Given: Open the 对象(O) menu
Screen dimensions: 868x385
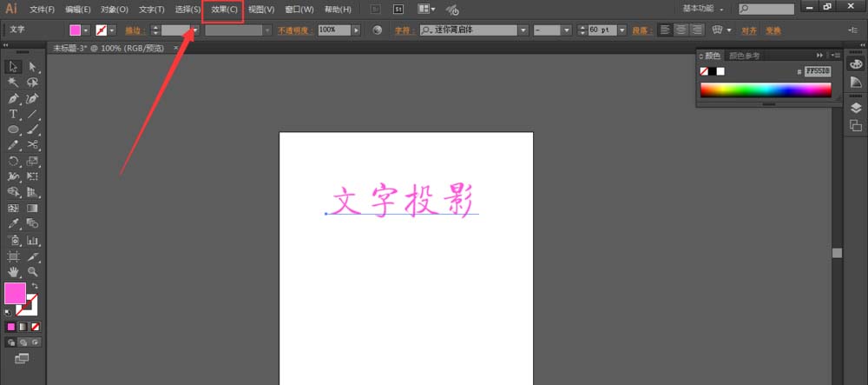Looking at the screenshot, I should pyautogui.click(x=115, y=10).
